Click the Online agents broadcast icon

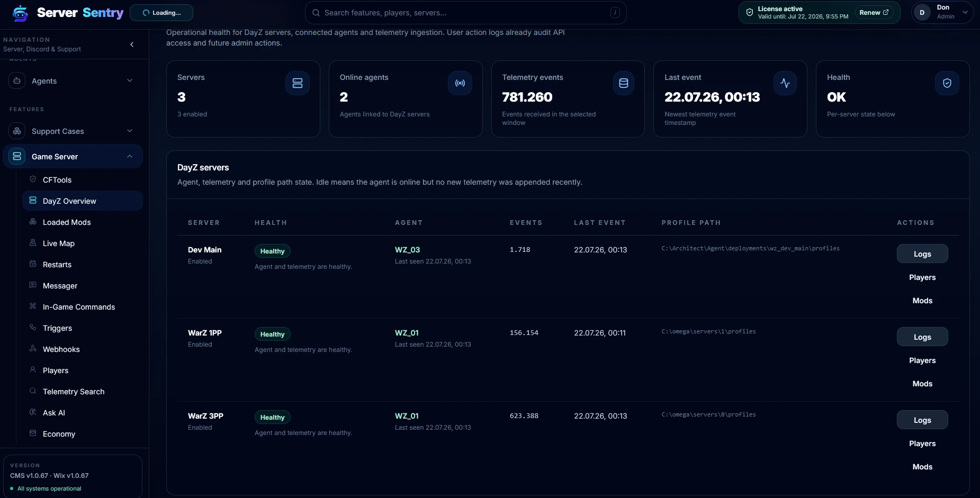click(460, 83)
